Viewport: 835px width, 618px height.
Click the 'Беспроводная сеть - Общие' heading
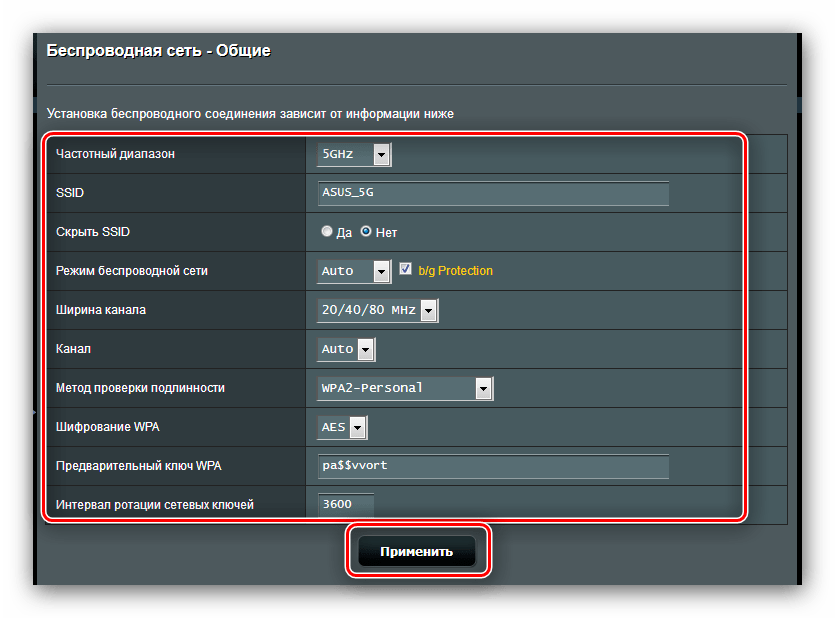coord(158,51)
